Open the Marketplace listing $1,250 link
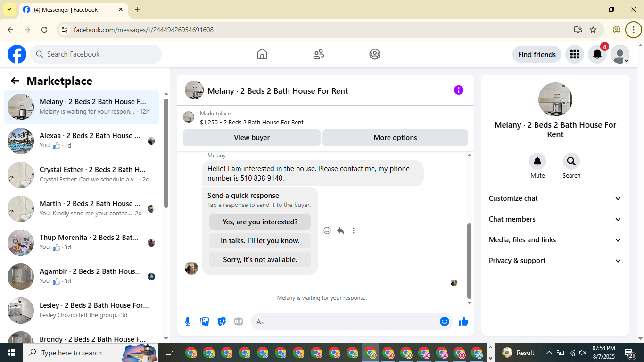The height and width of the screenshot is (362, 644). click(x=252, y=122)
